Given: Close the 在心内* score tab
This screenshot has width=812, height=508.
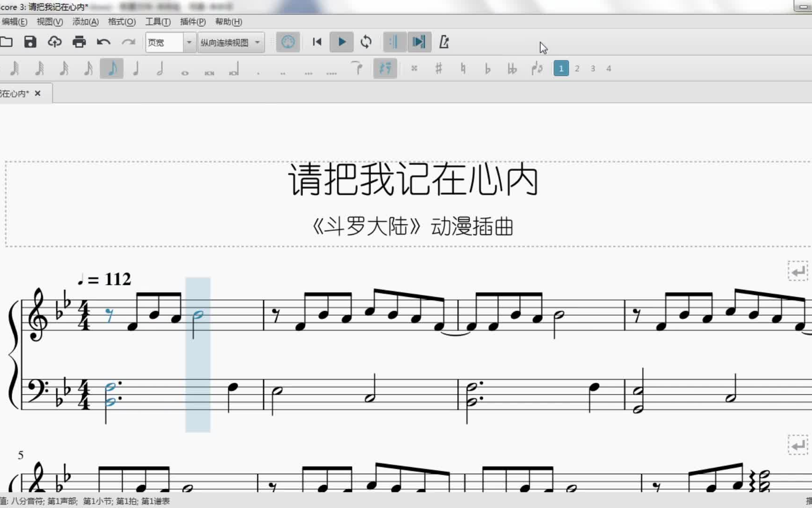Looking at the screenshot, I should click(x=38, y=94).
